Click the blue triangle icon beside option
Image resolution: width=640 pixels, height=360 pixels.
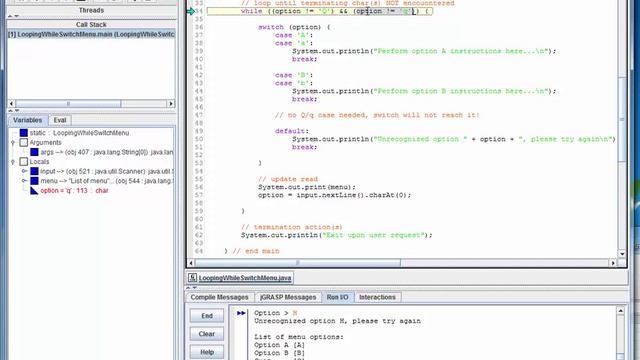point(34,190)
